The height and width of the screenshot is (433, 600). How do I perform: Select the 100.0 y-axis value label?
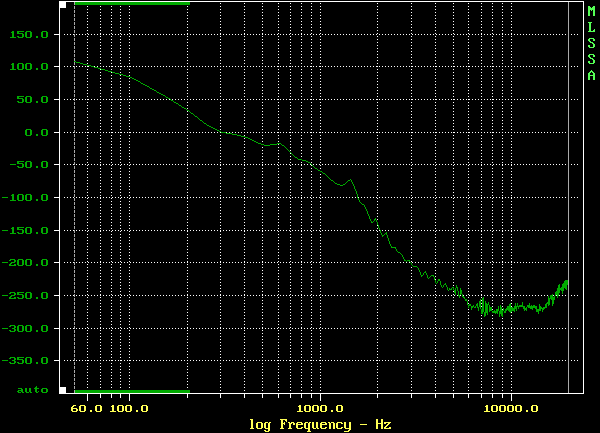[30, 67]
